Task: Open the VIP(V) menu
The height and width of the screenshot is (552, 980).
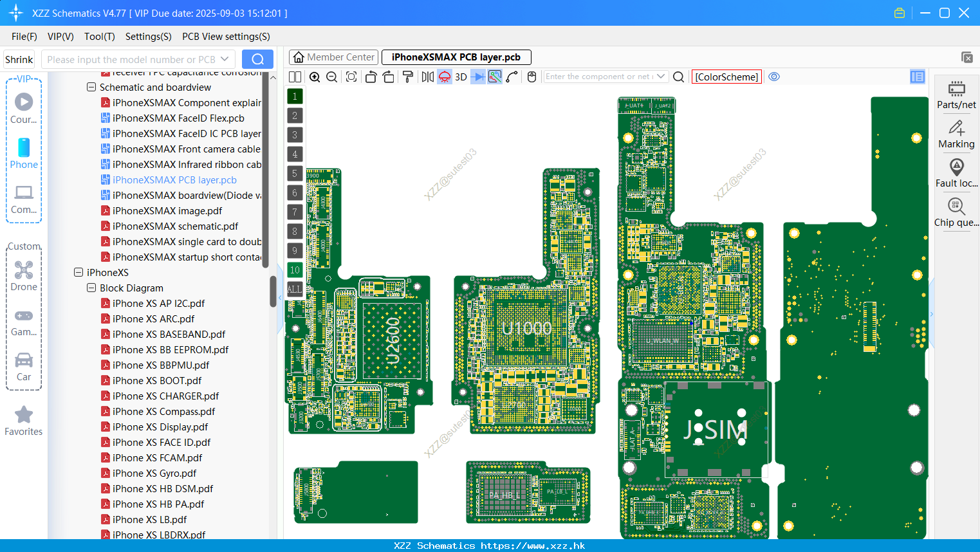Action: [60, 37]
